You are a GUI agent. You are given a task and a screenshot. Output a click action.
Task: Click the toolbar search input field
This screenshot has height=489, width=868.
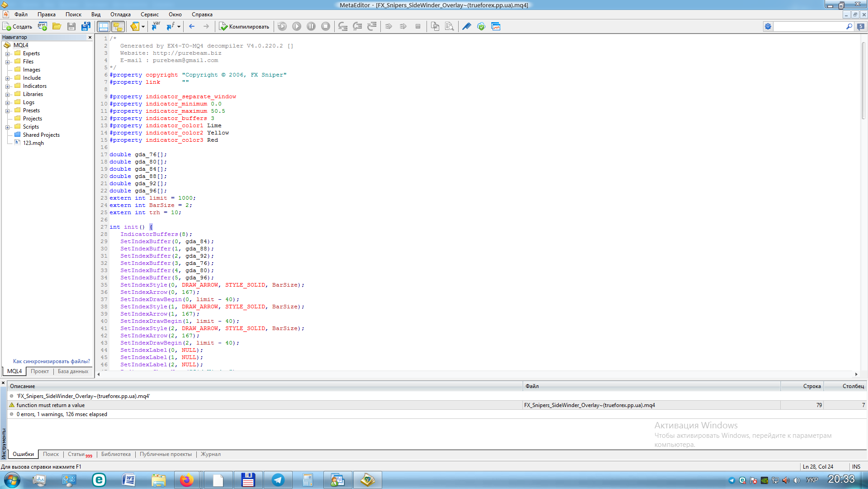809,27
